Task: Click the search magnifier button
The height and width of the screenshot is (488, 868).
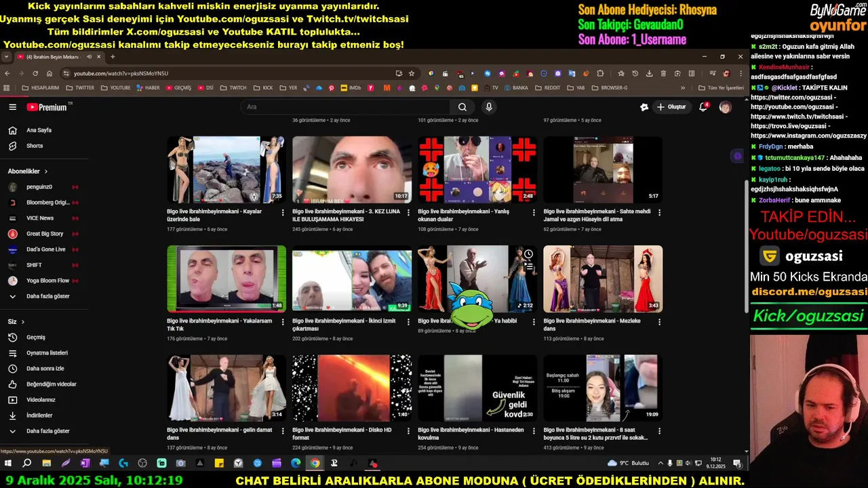Action: 462,107
